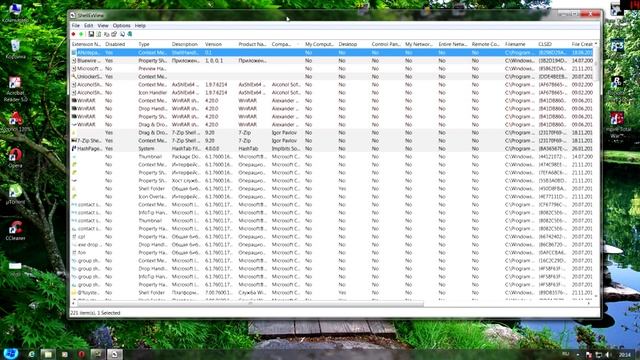The height and width of the screenshot is (360, 640).
Task: Open the File menu
Action: (x=76, y=26)
